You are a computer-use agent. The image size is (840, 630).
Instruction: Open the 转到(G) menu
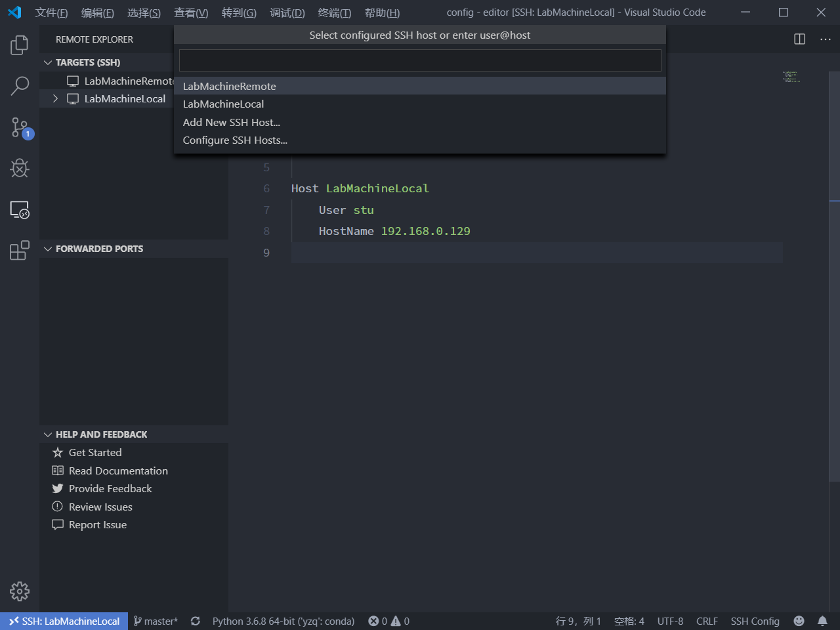[239, 12]
